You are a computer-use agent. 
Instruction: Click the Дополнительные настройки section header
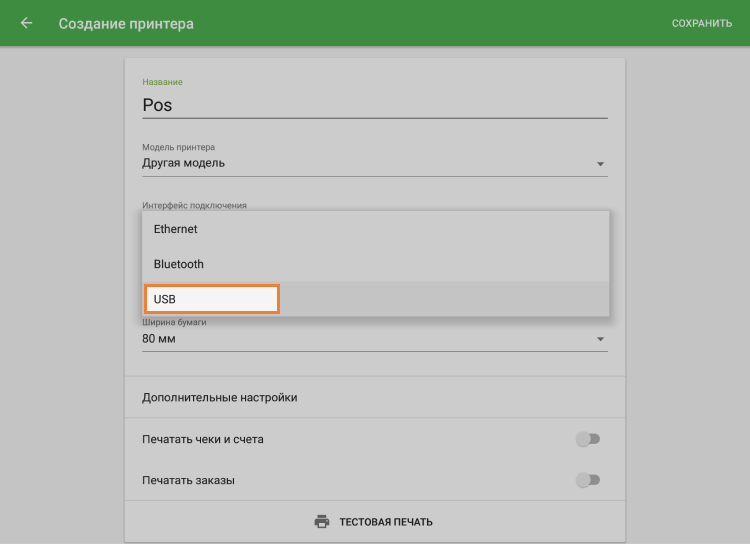220,397
